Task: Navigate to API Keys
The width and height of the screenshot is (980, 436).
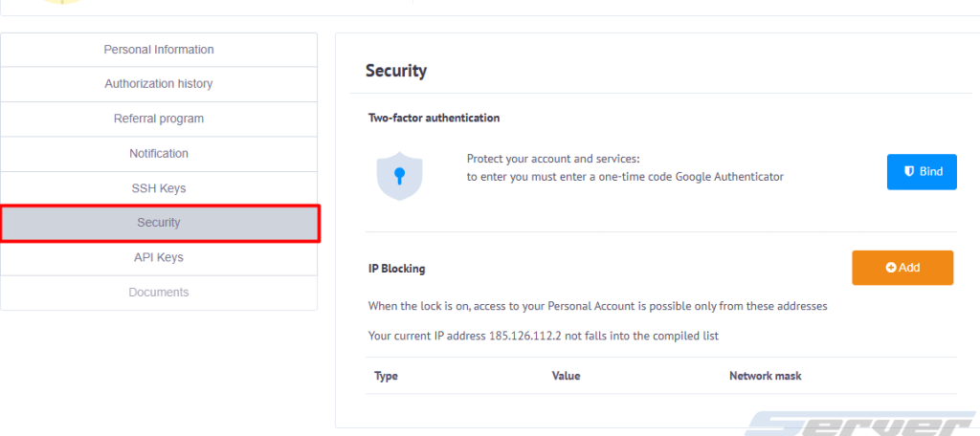Action: (x=159, y=257)
